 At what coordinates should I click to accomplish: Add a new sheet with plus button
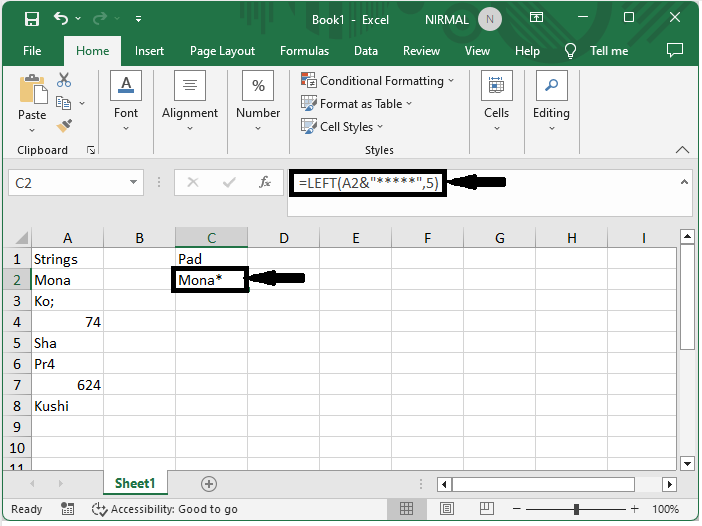click(x=209, y=484)
